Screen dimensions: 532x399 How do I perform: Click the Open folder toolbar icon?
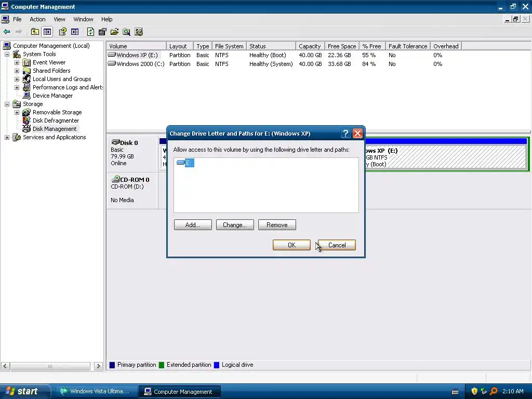tap(114, 32)
